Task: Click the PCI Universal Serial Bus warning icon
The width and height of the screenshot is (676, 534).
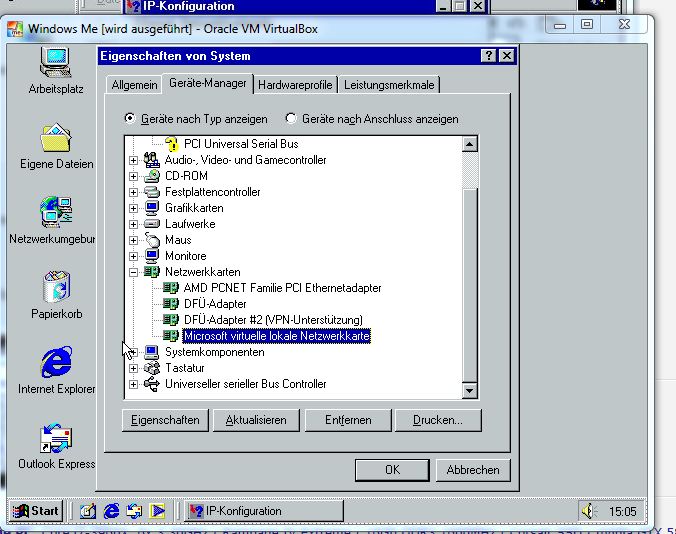Action: pyautogui.click(x=172, y=144)
